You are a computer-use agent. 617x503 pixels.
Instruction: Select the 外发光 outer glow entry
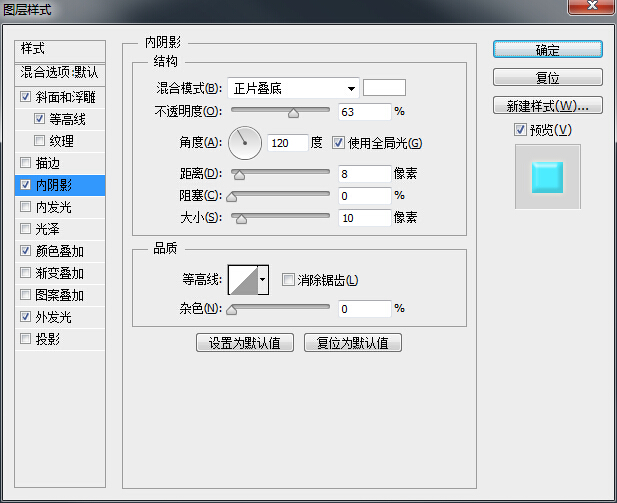point(54,317)
